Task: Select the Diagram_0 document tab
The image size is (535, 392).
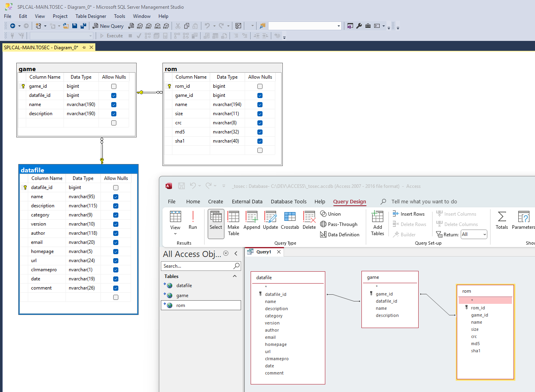Action: click(x=41, y=47)
